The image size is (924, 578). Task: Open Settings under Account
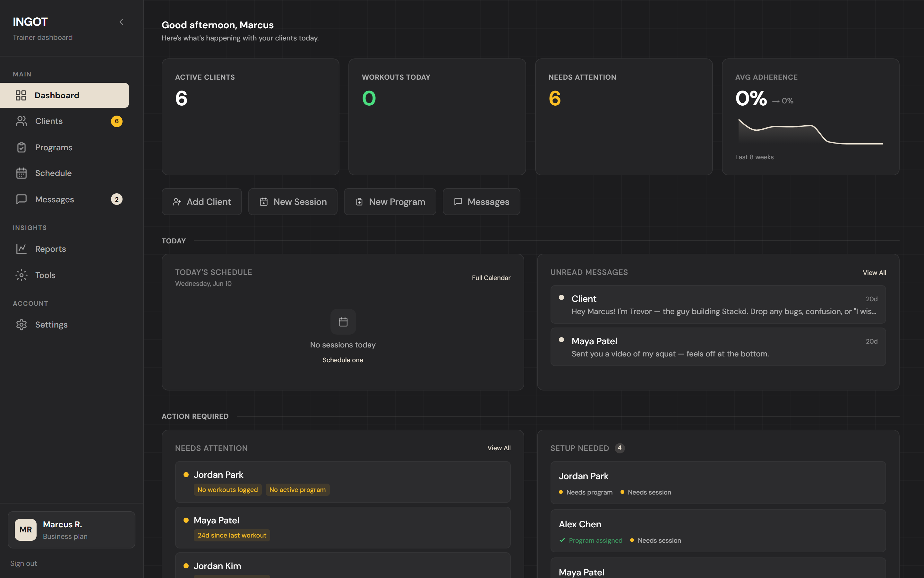(x=64, y=325)
